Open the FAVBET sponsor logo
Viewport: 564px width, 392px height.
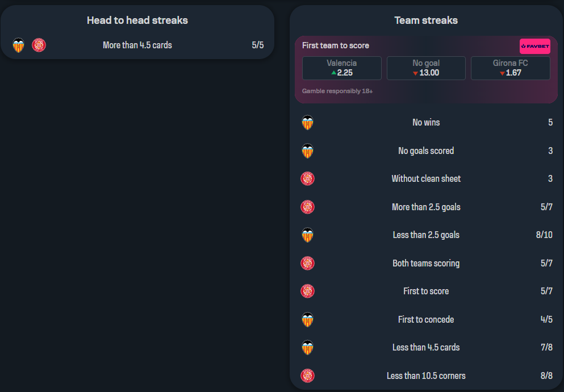tap(535, 46)
